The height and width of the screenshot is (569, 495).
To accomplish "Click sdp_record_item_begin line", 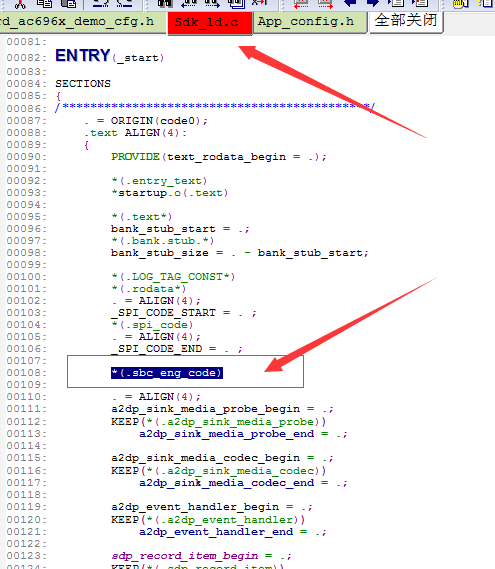I will [x=201, y=556].
